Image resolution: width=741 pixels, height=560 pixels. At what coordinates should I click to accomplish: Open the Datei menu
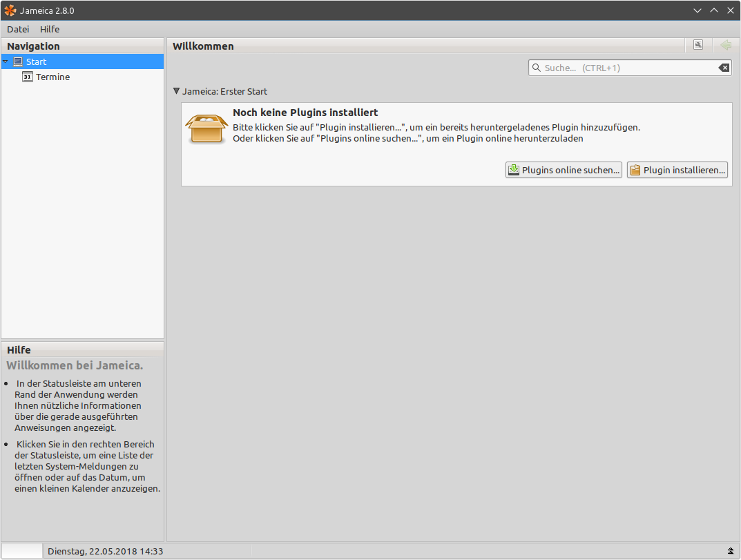(x=18, y=29)
